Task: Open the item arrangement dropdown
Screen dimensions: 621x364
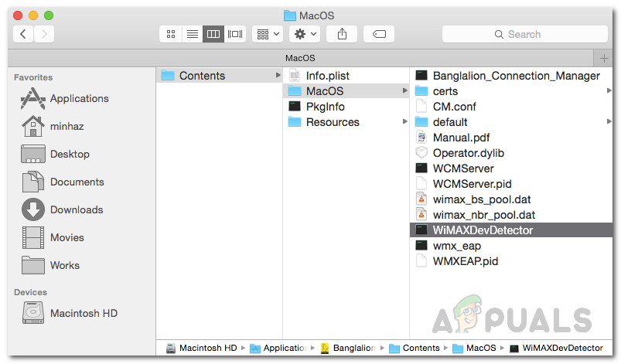Action: point(268,34)
